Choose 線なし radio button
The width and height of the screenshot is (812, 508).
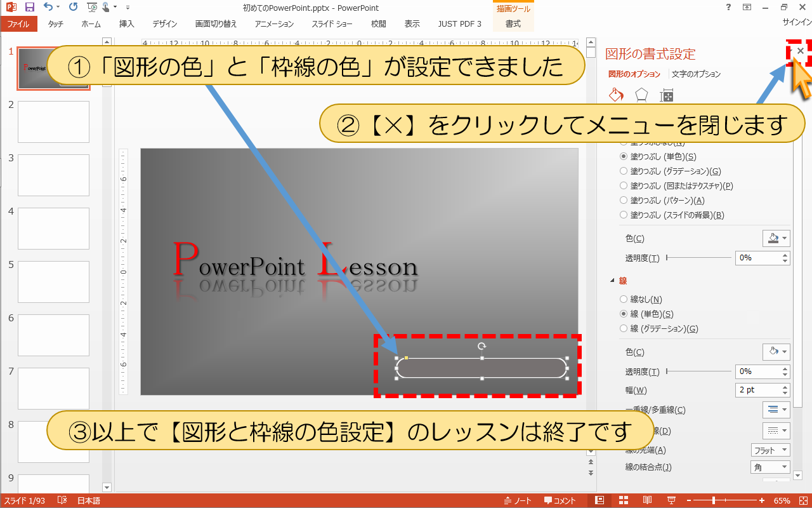[624, 299]
